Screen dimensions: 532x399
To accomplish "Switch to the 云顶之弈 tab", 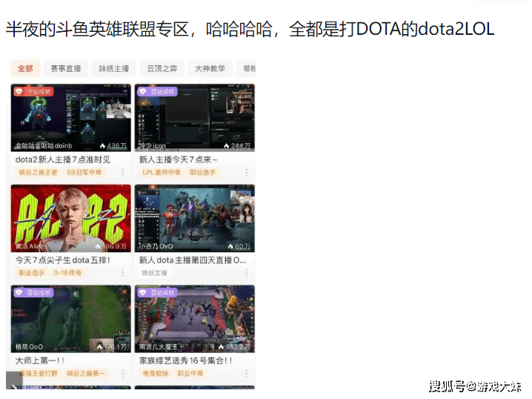I will click(162, 68).
